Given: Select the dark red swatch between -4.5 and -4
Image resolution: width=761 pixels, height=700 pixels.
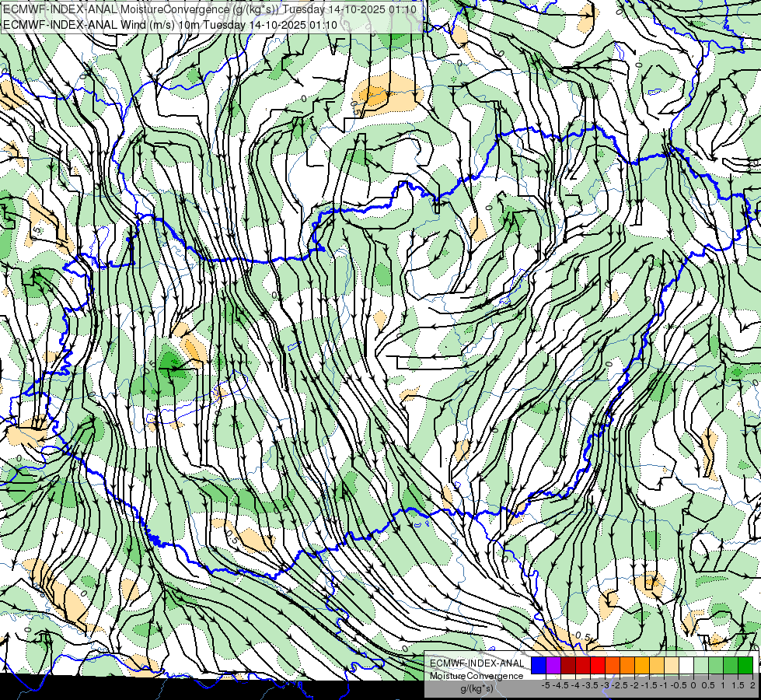Looking at the screenshot, I should coord(568,665).
